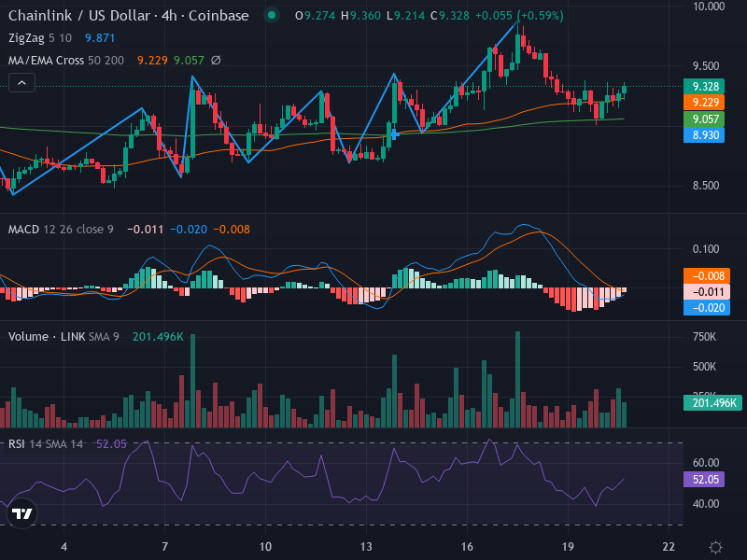Click the date 16 on time axis
Image resolution: width=747 pixels, height=560 pixels.
point(467,547)
